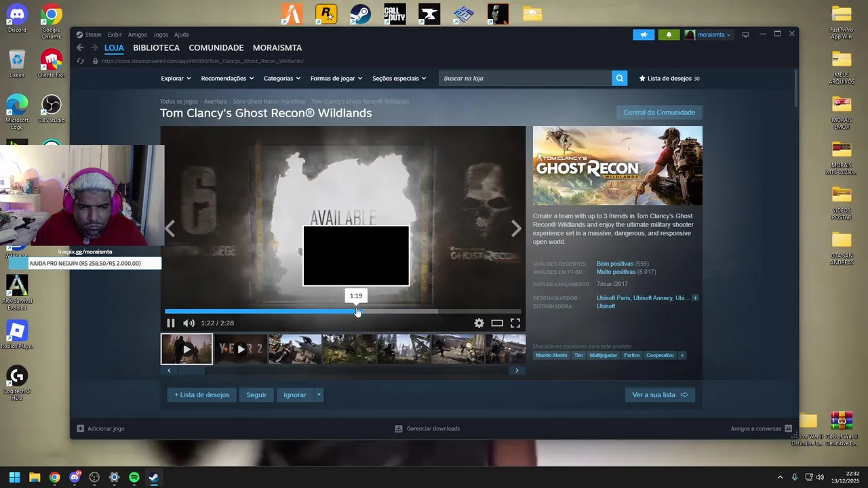Expand Seções especiais dropdown
Screen dimensions: 868x488
pos(399,79)
